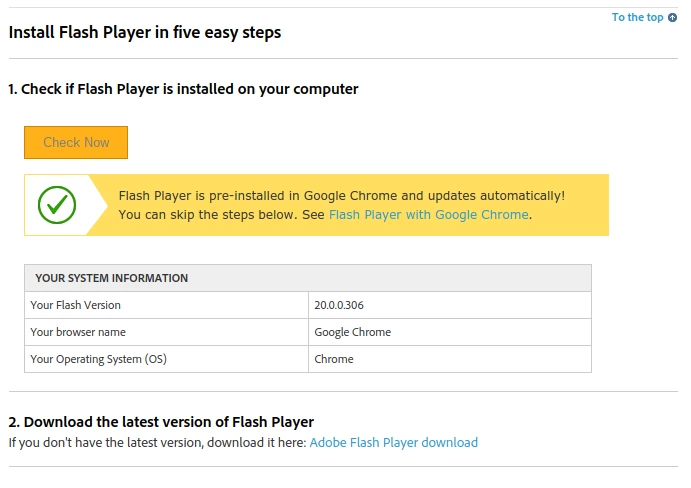Image resolution: width=691 pixels, height=488 pixels.
Task: Click the text 'Flash Player is pre-installed in Google Chrome'
Action: point(258,196)
